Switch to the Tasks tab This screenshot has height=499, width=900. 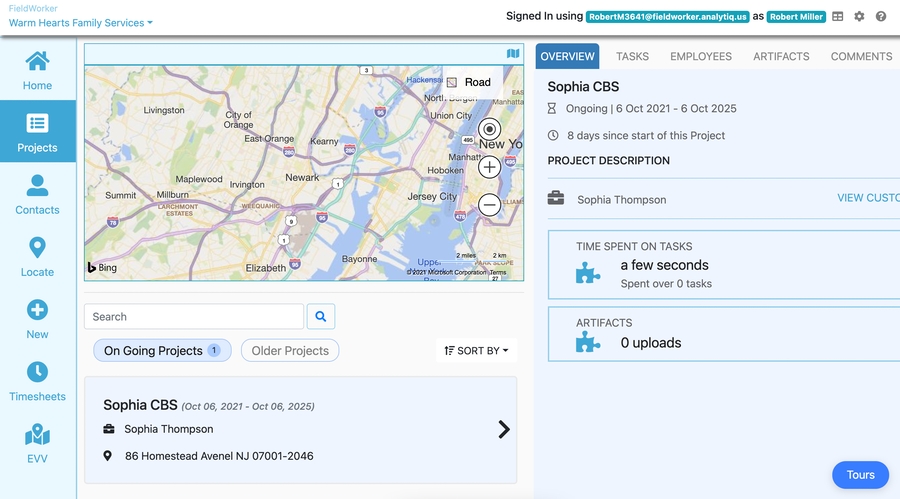[x=632, y=56]
